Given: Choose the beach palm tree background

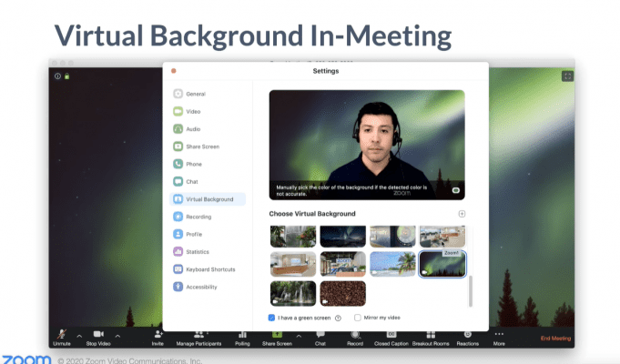Looking at the screenshot, I should click(392, 264).
